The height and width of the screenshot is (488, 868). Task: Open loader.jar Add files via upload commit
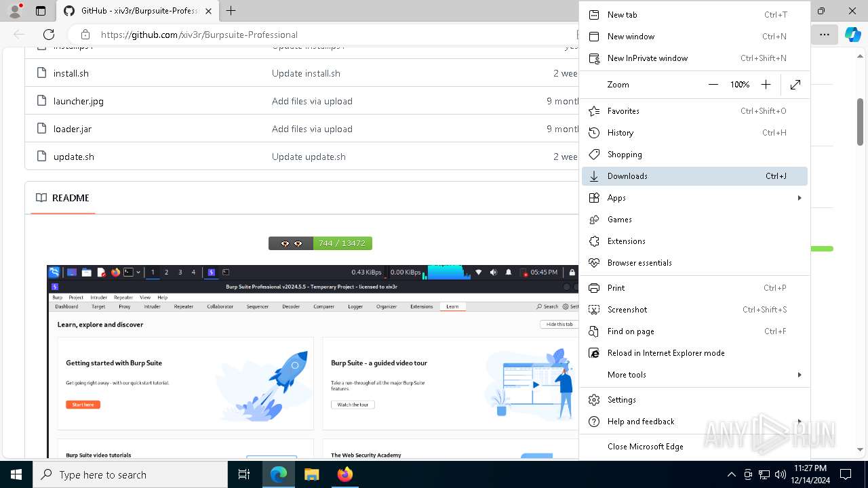(312, 129)
